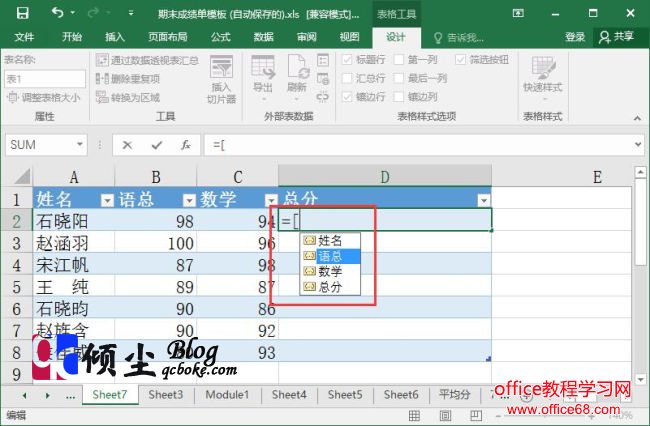The width and height of the screenshot is (650, 426).
Task: Click 删除重复项 remove duplicates
Action: tap(128, 78)
